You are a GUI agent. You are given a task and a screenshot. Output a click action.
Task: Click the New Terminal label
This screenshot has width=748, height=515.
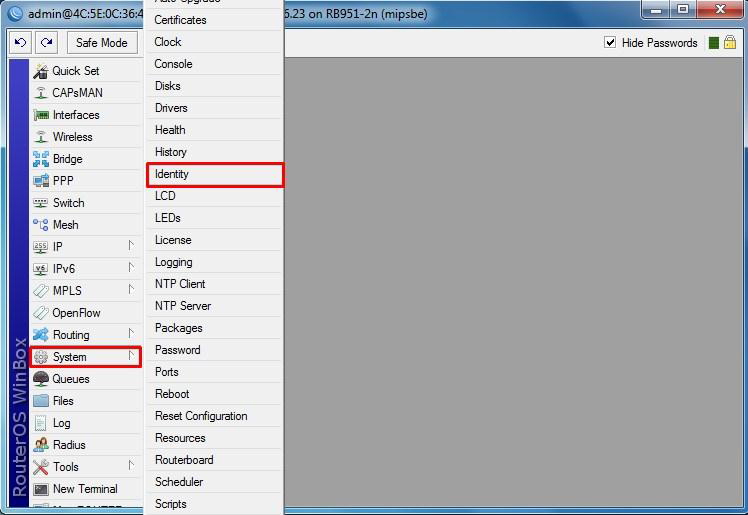[x=85, y=489]
